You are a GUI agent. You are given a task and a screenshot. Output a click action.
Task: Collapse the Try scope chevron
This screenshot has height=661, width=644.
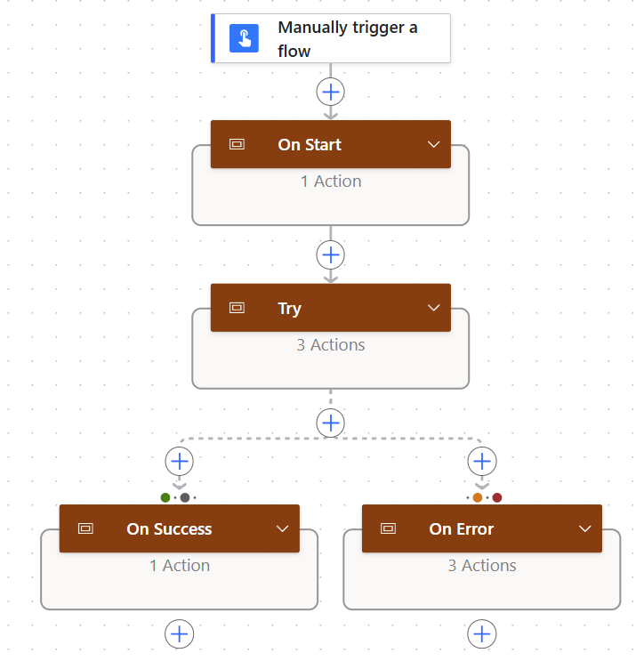pyautogui.click(x=434, y=308)
